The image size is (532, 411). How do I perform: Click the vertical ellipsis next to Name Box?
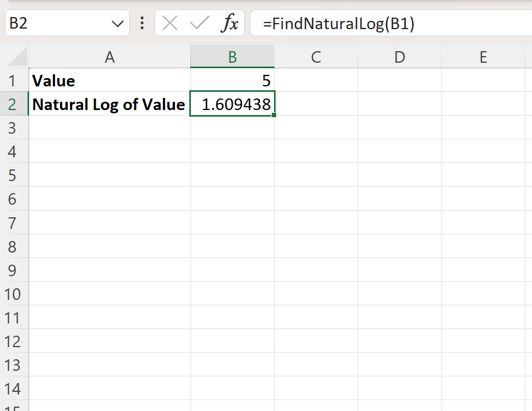141,23
